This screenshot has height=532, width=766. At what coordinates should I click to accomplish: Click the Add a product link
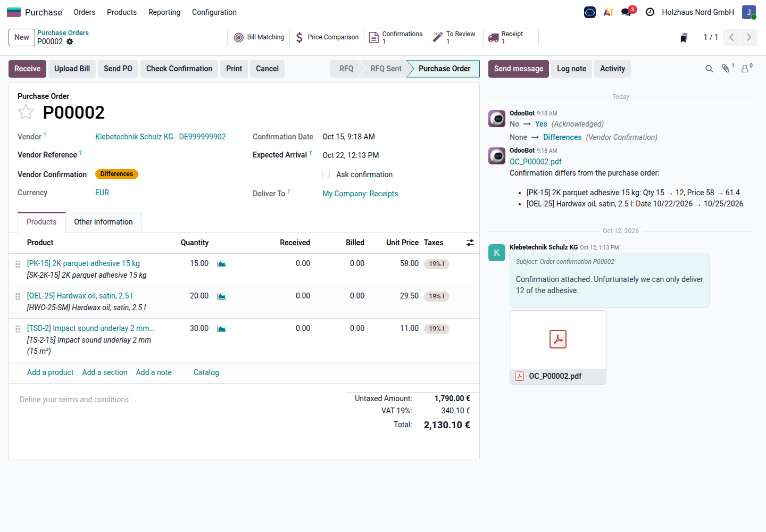tap(50, 372)
